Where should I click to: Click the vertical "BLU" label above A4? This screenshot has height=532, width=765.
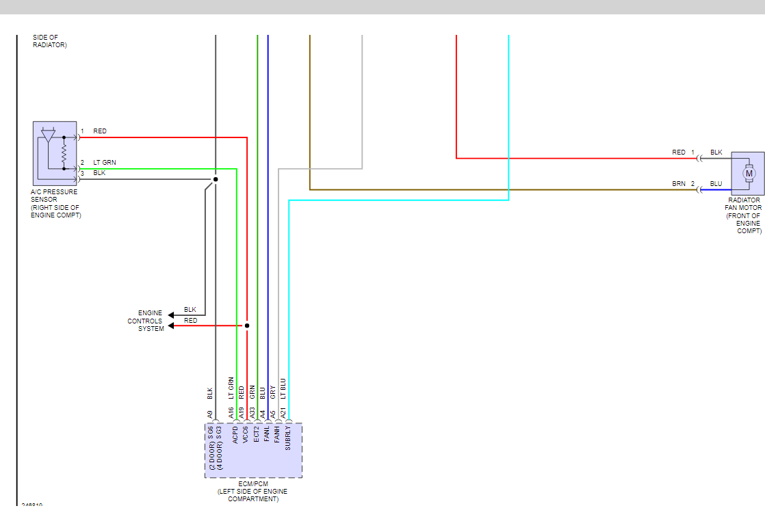tap(263, 393)
